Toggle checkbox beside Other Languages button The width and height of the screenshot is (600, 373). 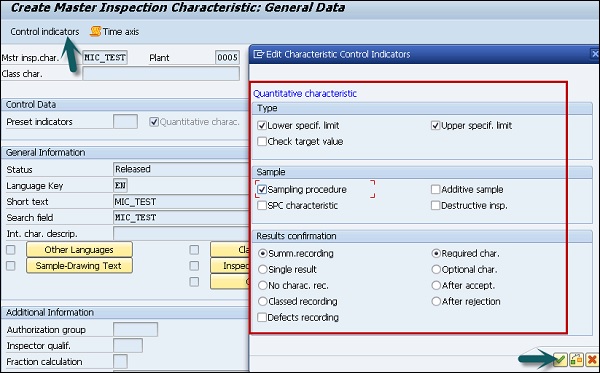coord(11,250)
